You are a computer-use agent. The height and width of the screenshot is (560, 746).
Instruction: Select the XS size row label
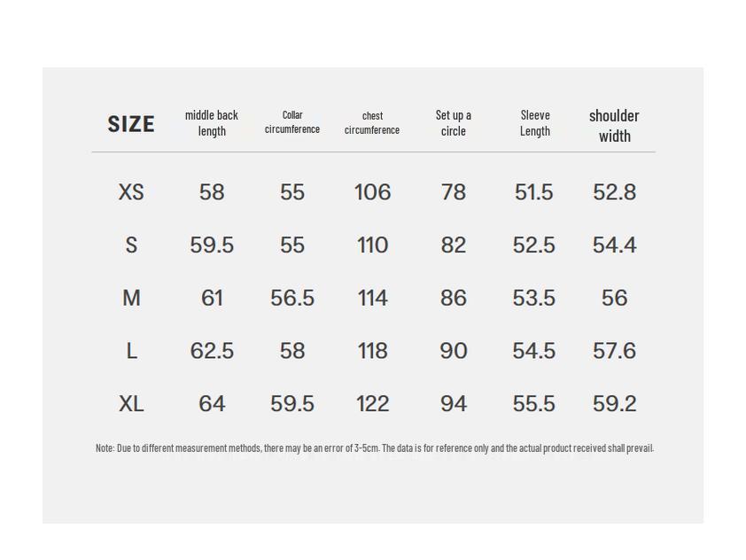tap(131, 192)
